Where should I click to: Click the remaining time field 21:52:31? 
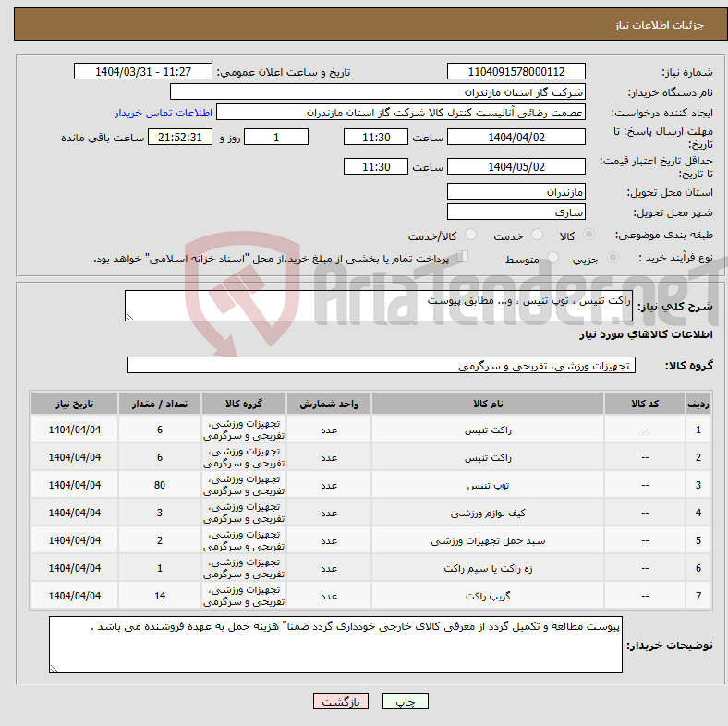(x=180, y=138)
